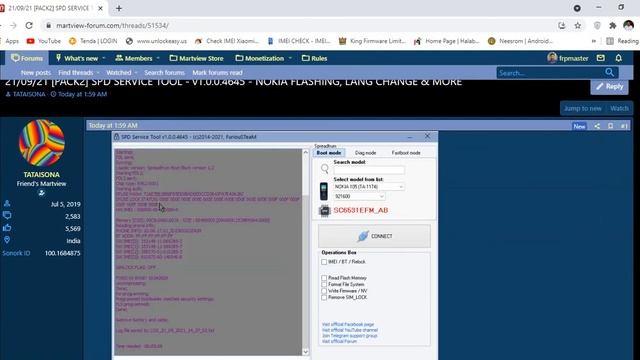
Task: Click the address bar URL
Action: pyautogui.click(x=112, y=25)
